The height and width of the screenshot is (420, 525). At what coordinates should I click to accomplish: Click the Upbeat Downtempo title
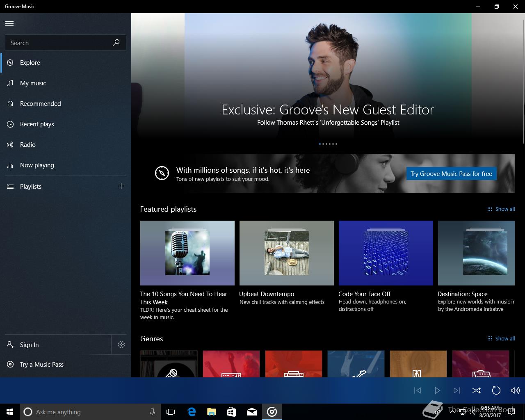coord(267,294)
